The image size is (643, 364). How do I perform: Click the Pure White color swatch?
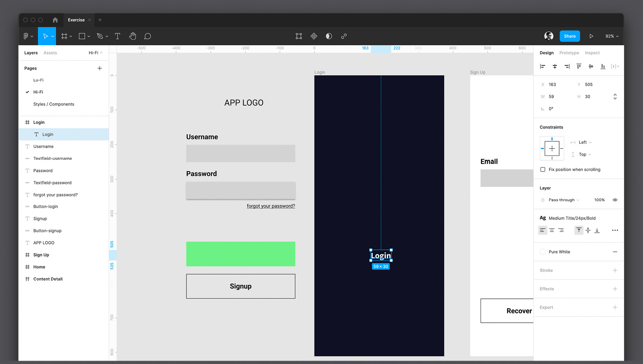(542, 252)
